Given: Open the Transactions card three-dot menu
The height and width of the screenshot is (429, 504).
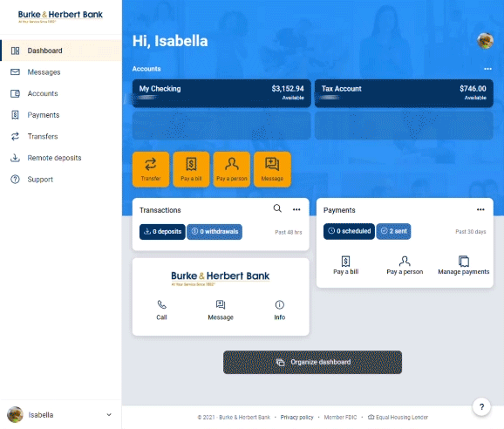Looking at the screenshot, I should [296, 209].
